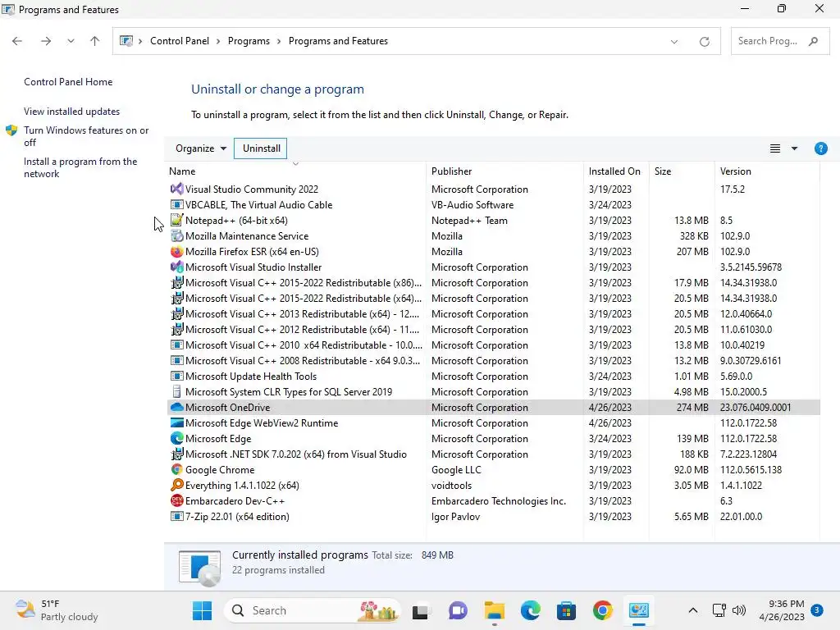The image size is (840, 630).
Task: Open the clock showing 9:36 PM
Action: [x=782, y=610]
